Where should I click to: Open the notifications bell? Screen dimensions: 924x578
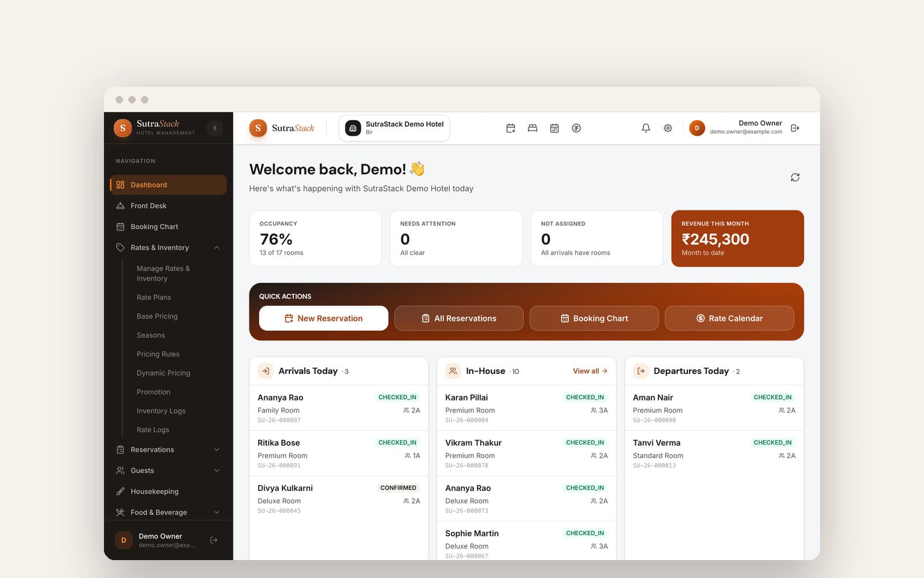646,128
